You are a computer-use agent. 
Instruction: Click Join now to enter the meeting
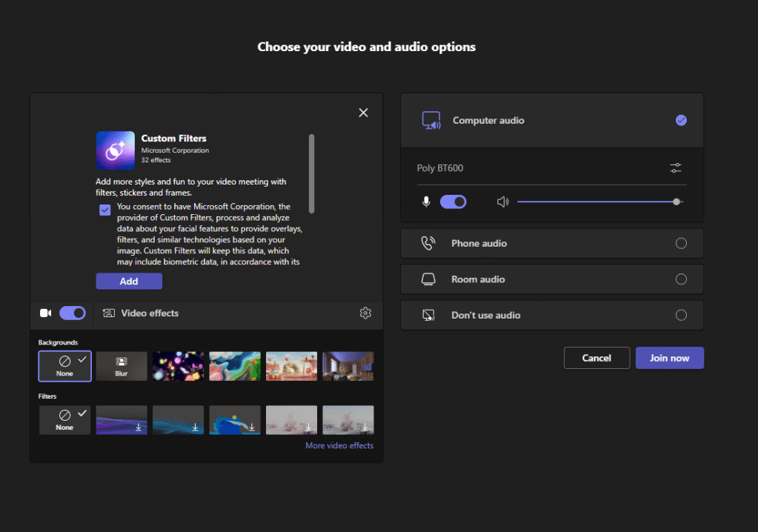click(669, 357)
